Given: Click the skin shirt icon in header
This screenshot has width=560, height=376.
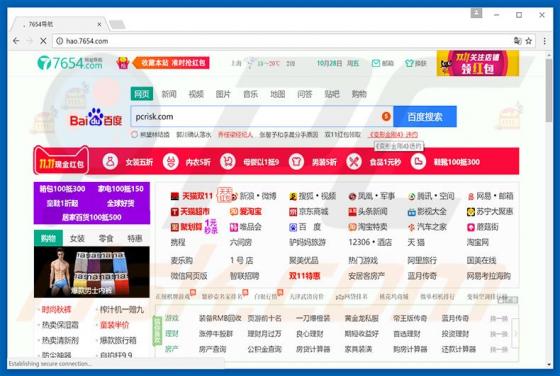Looking at the screenshot, I should point(409,63).
